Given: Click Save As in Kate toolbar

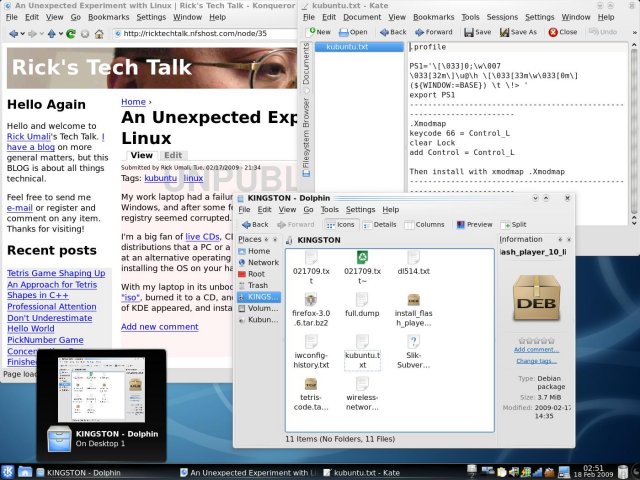Looking at the screenshot, I should click(519, 32).
